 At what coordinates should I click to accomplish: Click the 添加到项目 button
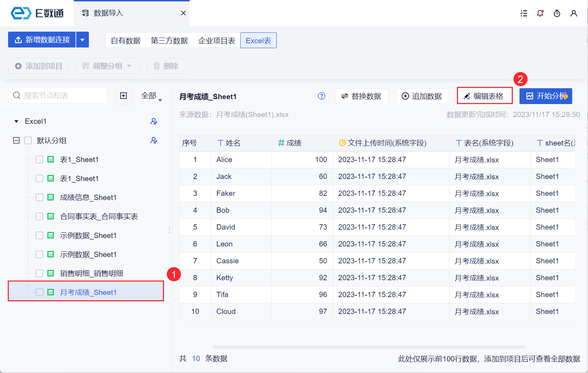coord(38,66)
